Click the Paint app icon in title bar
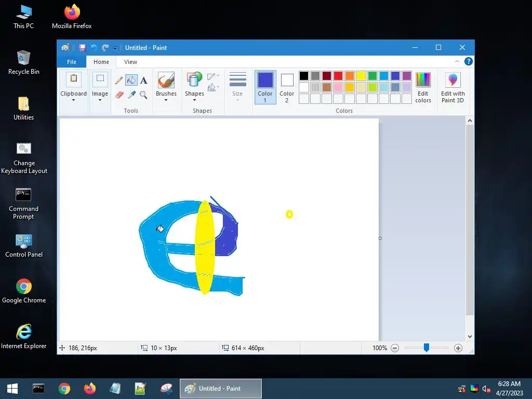 click(65, 47)
